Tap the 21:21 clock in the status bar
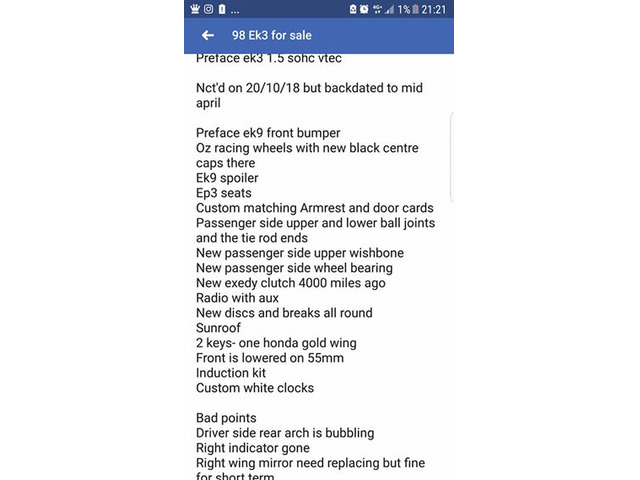Image resolution: width=640 pixels, height=480 pixels. (434, 9)
